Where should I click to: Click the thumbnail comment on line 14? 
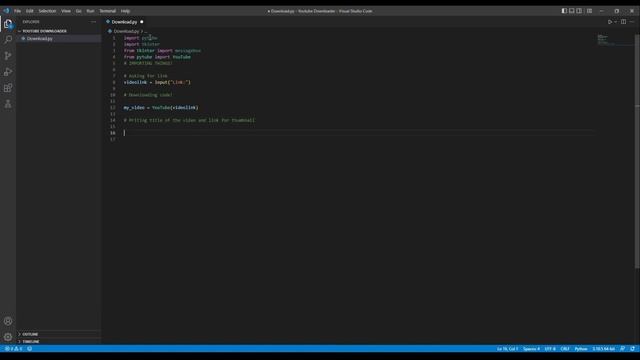[x=189, y=120]
